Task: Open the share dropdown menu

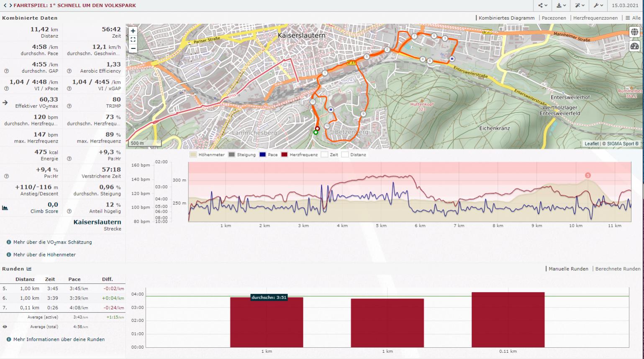Action: coord(543,5)
